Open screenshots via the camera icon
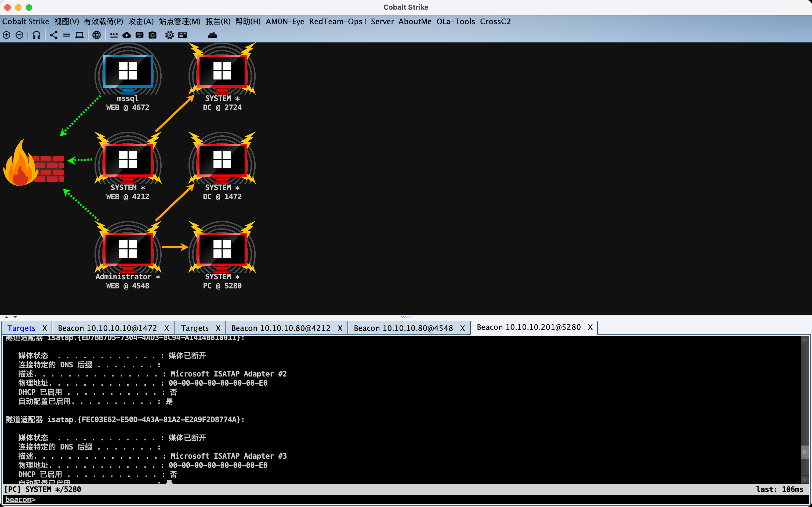Viewport: 812px width, 507px height. [x=153, y=35]
